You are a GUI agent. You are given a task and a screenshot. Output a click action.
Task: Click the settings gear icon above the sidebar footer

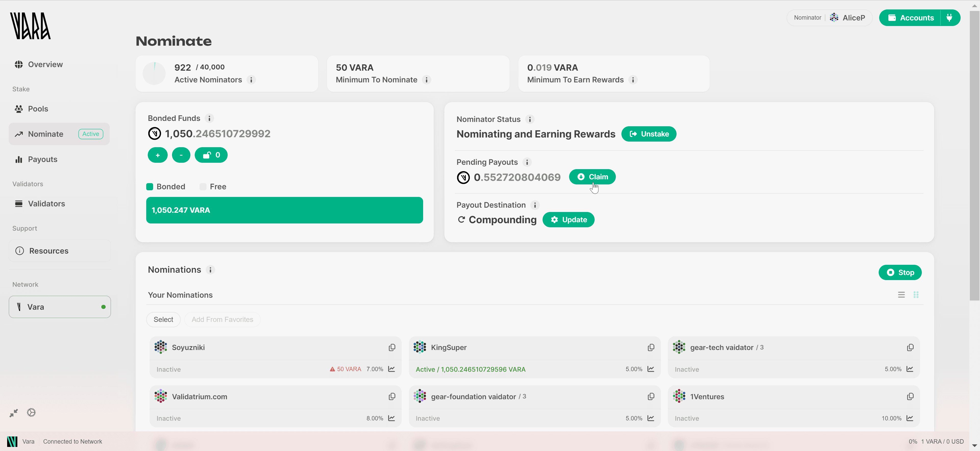click(31, 412)
